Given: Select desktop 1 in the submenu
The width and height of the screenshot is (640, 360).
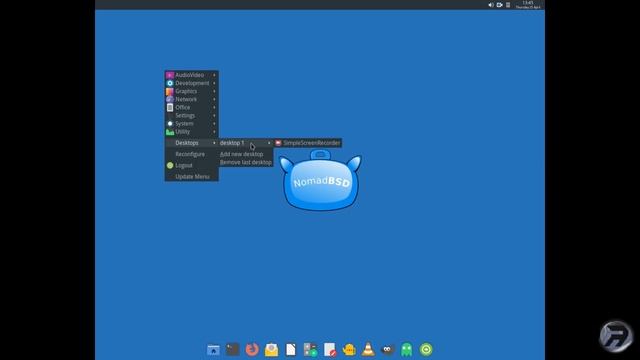Looking at the screenshot, I should coord(246,143).
